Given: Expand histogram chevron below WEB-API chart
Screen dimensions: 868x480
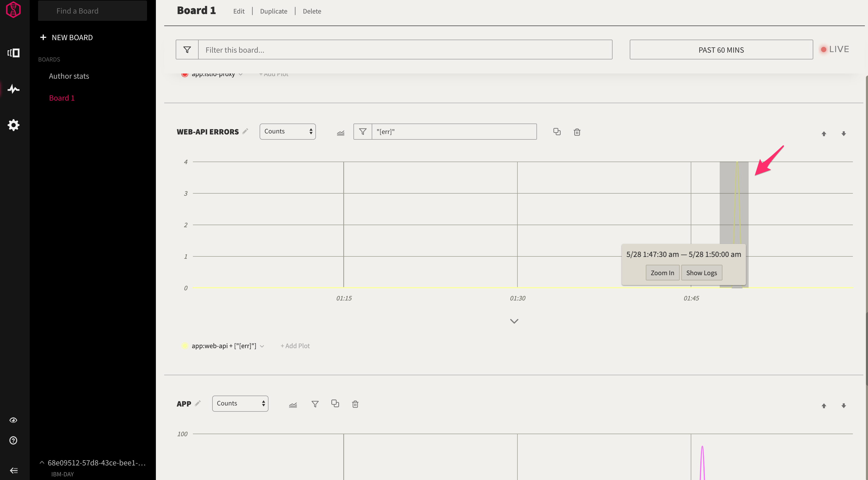Looking at the screenshot, I should coord(514,321).
